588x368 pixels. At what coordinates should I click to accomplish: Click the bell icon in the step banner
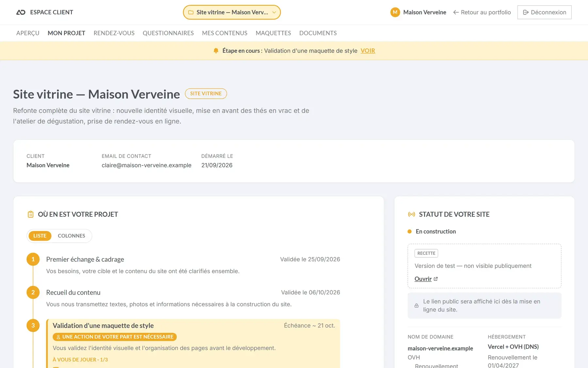(x=216, y=51)
